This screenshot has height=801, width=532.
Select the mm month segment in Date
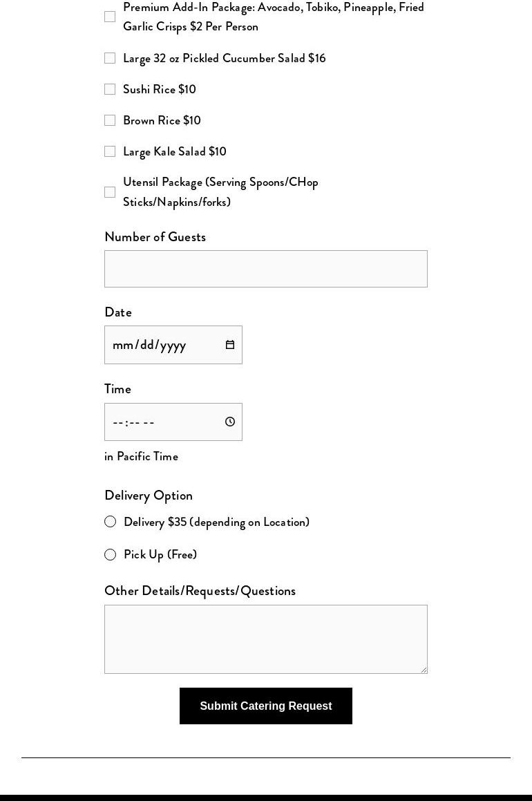click(x=122, y=345)
